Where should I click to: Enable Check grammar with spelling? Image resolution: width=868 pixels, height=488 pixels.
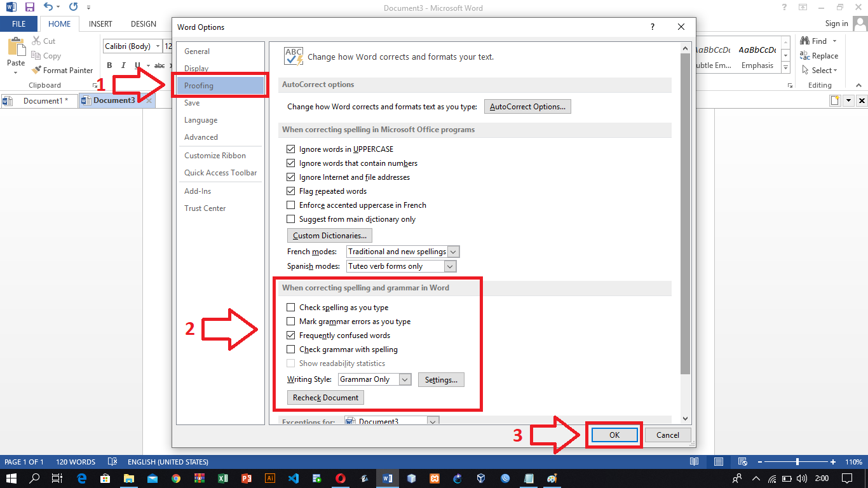[x=291, y=349]
